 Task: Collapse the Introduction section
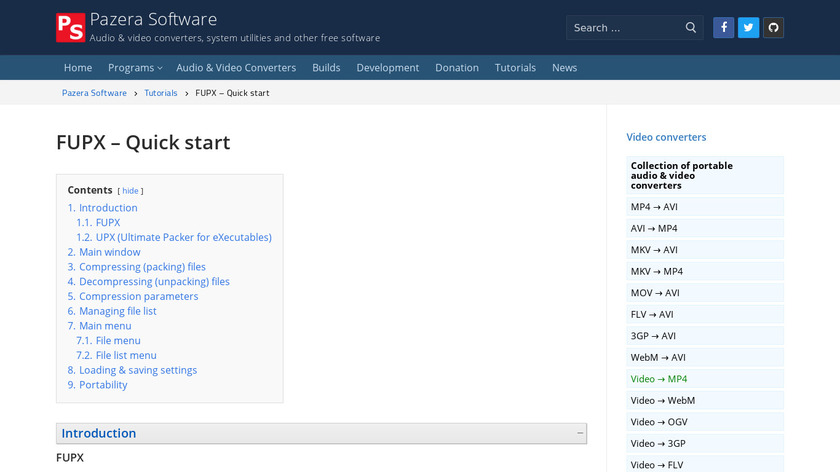point(580,433)
